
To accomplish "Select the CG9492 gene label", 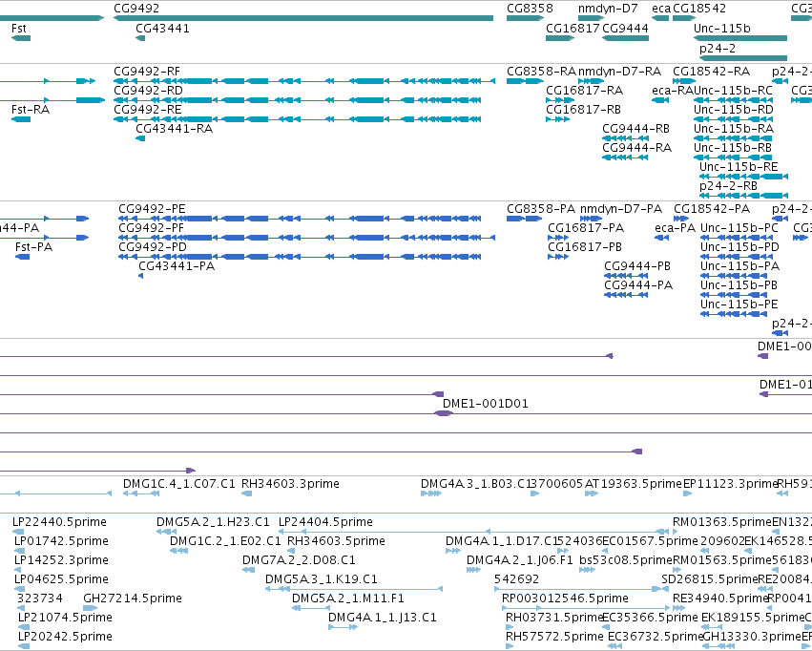I will [136, 9].
